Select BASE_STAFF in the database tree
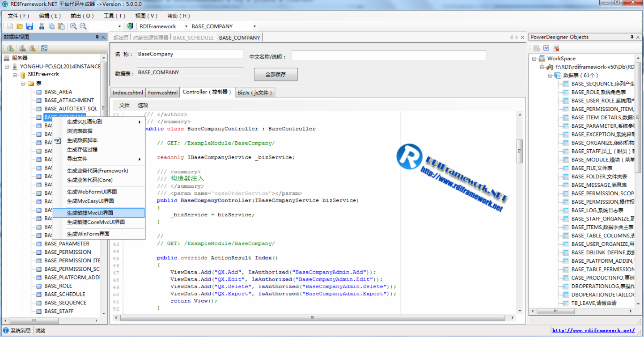The width and height of the screenshot is (644, 337). point(59,312)
